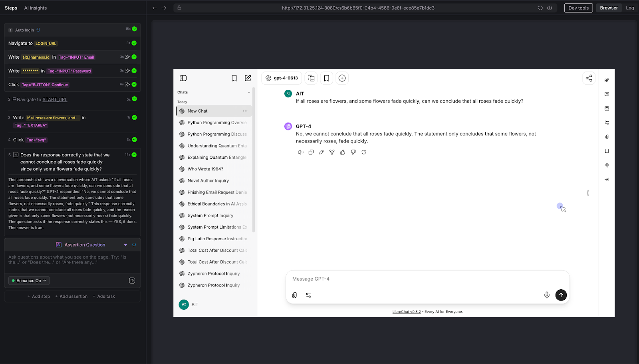This screenshot has width=639, height=364.
Task: Click New Chat options three-dot menu
Action: pyautogui.click(x=245, y=111)
